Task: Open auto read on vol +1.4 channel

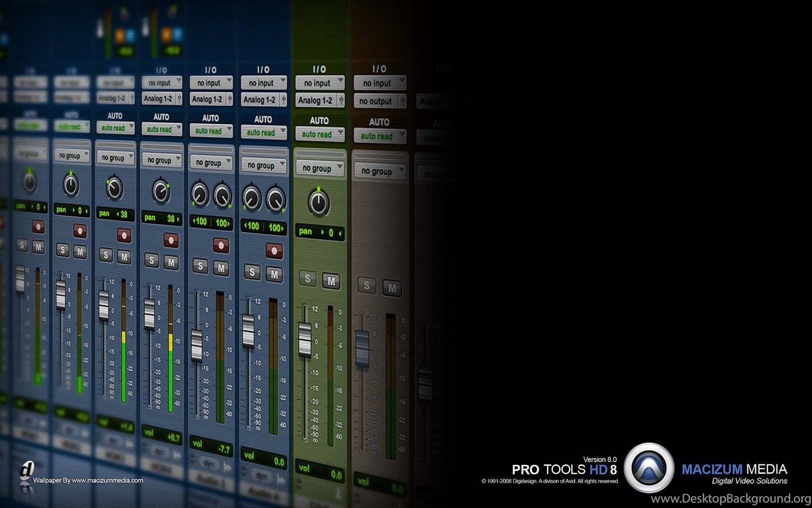Action: tap(116, 128)
